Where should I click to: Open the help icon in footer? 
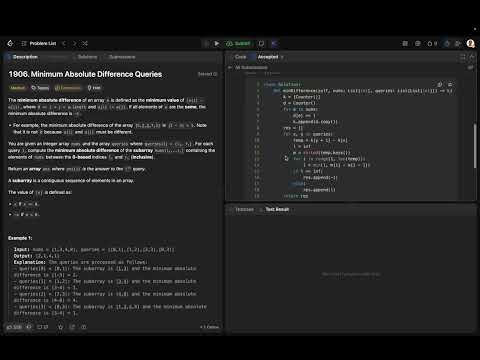pyautogui.click(x=84, y=327)
